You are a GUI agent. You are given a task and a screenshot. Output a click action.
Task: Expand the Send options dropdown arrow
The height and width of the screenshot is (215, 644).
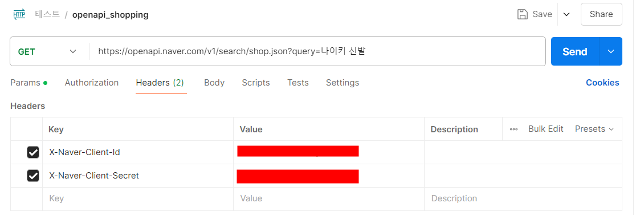[x=611, y=51]
